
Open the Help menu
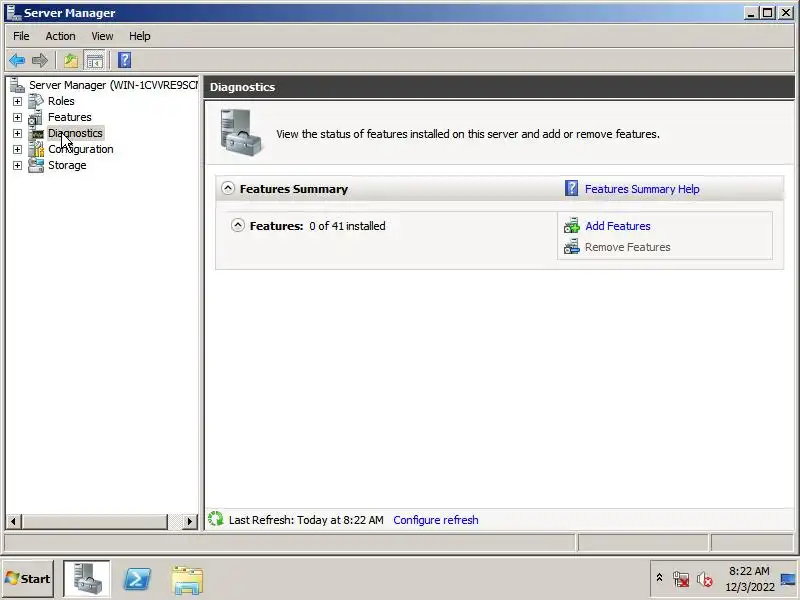(139, 36)
